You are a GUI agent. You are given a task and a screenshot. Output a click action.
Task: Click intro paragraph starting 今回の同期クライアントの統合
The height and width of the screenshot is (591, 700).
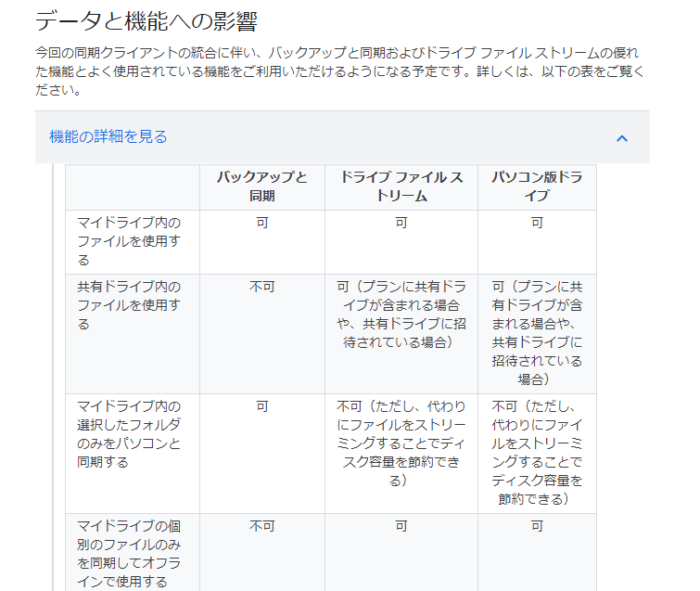pos(339,71)
